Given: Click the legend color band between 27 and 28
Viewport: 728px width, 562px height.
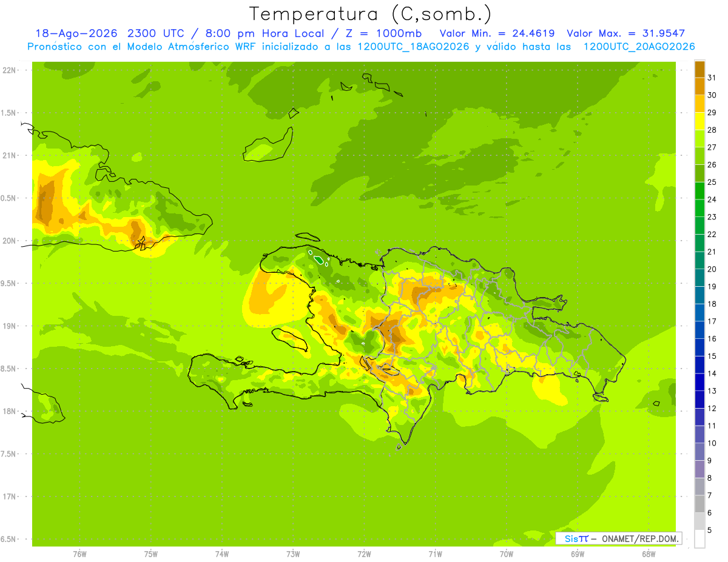Looking at the screenshot, I should pos(699,138).
